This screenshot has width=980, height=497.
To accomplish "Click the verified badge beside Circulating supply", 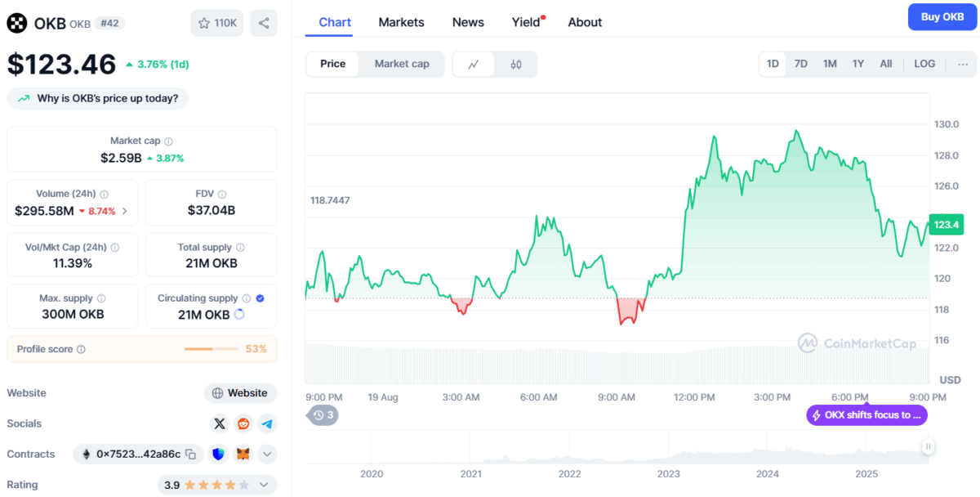I will click(x=260, y=299).
